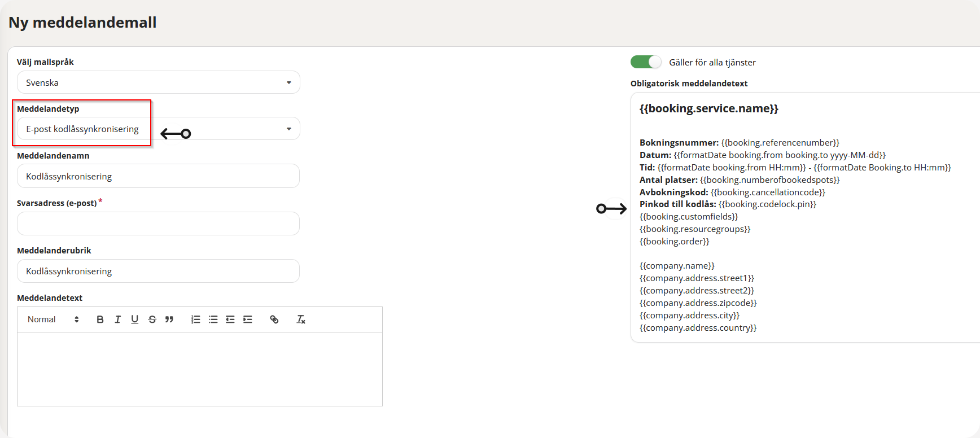Open the 'Välj mallspråk' Svenska dropdown
This screenshot has height=438, width=980.
(x=158, y=82)
